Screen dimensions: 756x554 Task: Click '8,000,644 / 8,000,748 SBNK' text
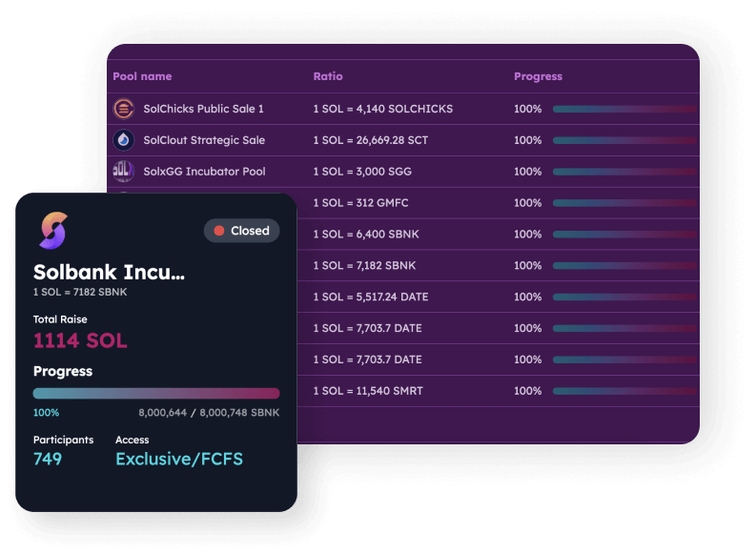click(209, 413)
